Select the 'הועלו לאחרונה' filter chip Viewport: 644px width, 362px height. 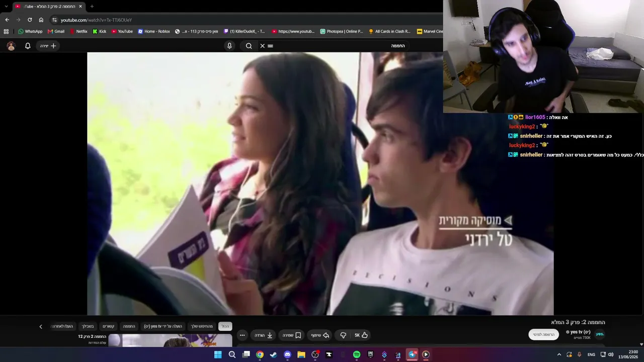[62, 326]
